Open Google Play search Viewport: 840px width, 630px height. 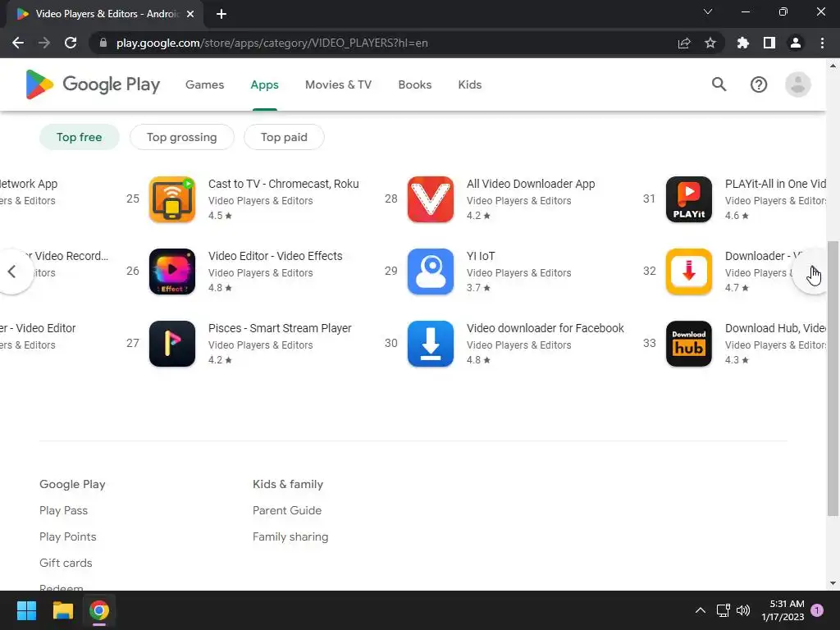point(719,84)
